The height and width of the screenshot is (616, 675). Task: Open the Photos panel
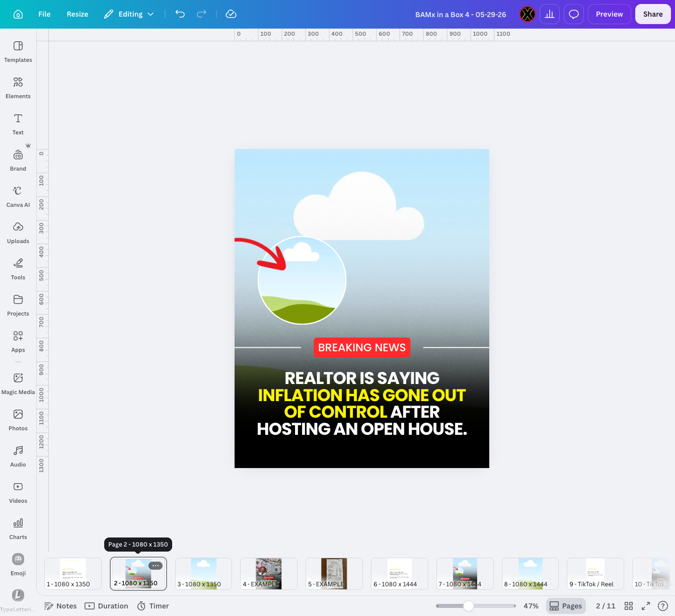coord(18,420)
